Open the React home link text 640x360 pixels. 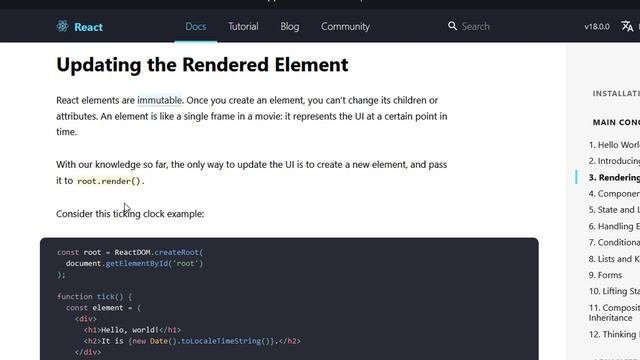coord(89,27)
